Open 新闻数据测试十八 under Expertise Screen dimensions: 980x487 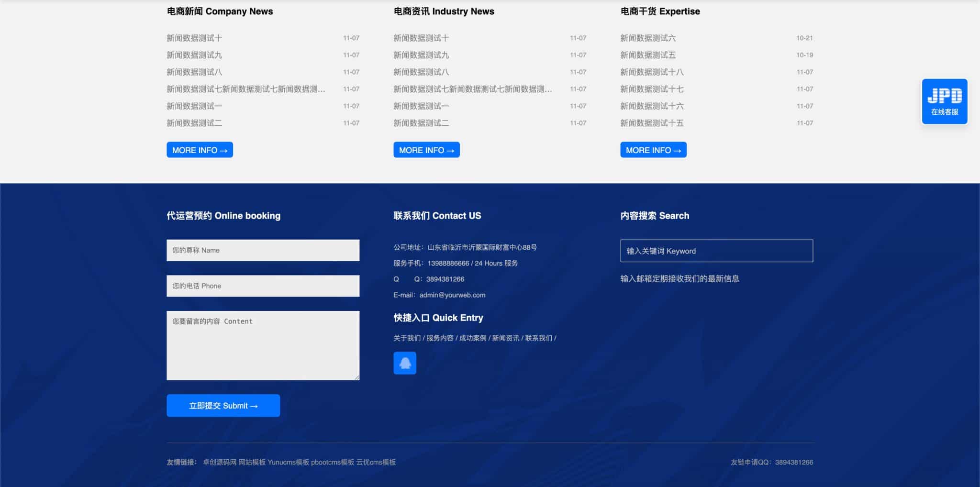[x=652, y=72]
